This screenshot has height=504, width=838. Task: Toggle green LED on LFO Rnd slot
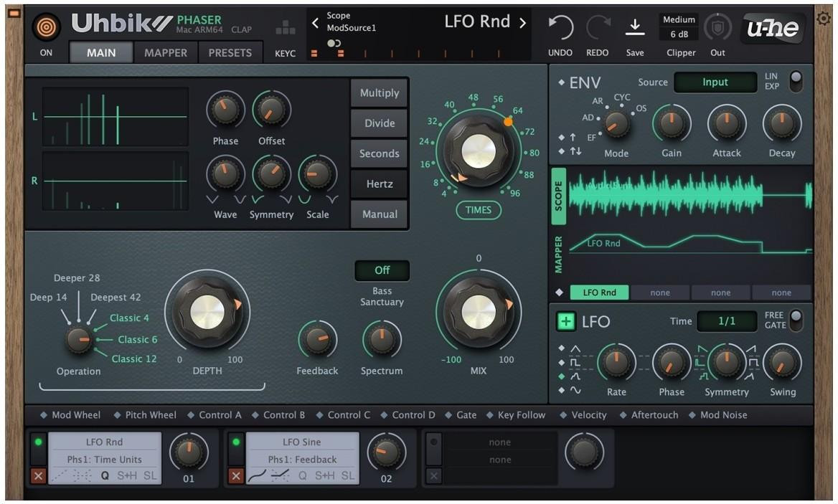(x=38, y=442)
